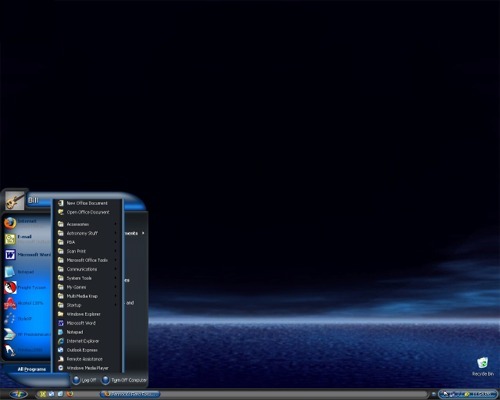Click the third quick launch icon in taskbar

pos(61,394)
